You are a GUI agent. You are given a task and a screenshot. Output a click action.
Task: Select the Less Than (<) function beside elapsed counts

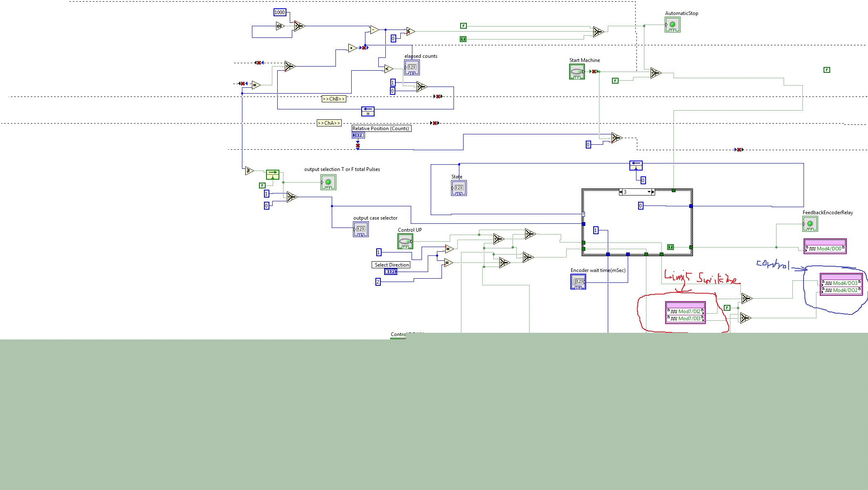388,69
